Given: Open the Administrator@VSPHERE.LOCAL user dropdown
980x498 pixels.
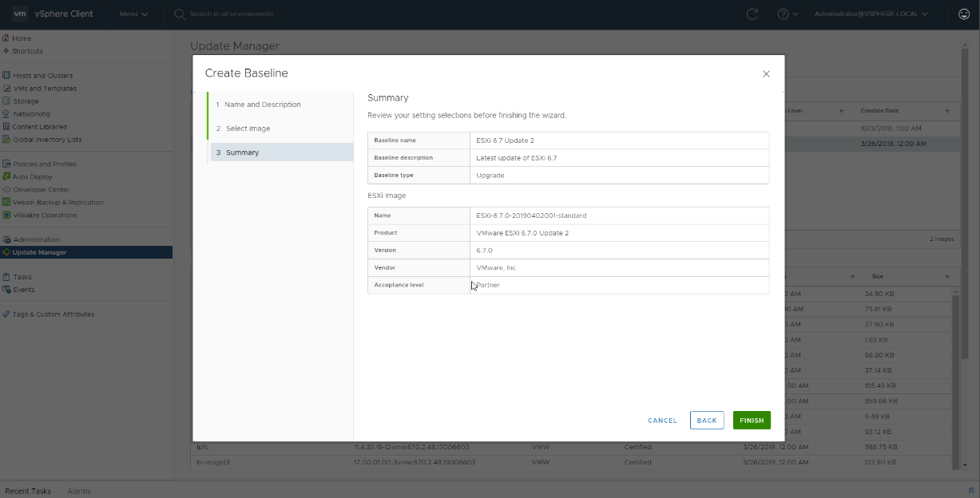Looking at the screenshot, I should [871, 14].
